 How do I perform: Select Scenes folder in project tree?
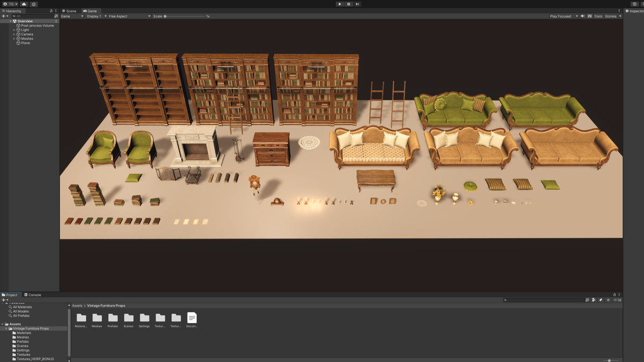[x=19, y=346]
